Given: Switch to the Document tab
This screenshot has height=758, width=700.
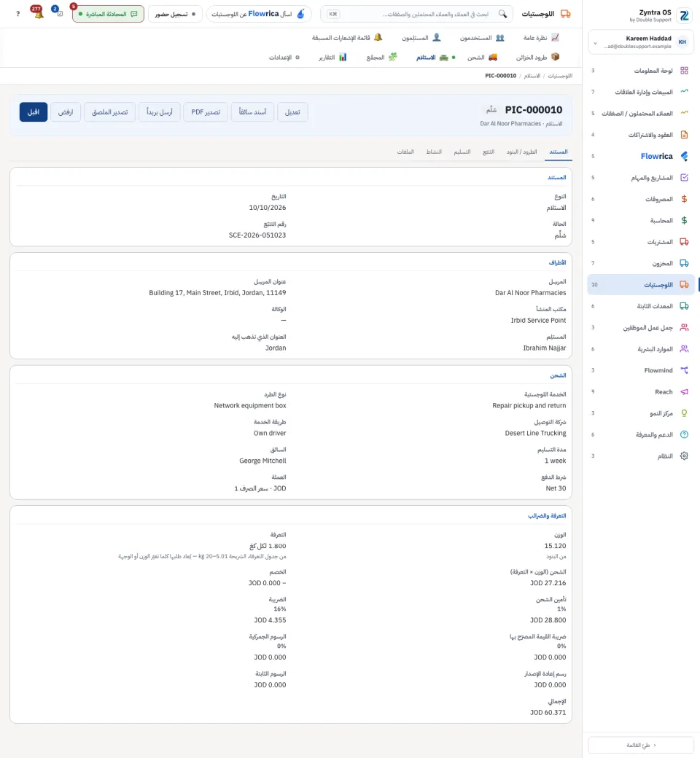Looking at the screenshot, I should pos(559,152).
